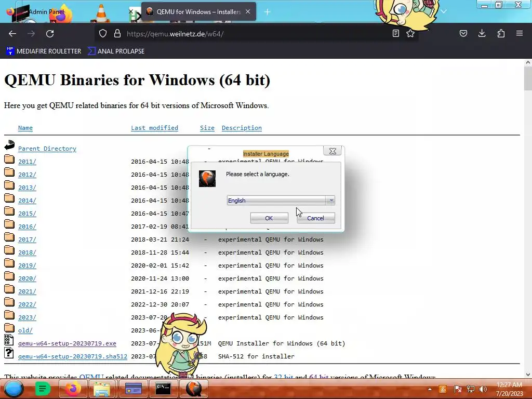Open the MEDIAFIRE ROULETTER bookmark
This screenshot has height=399, width=532.
click(44, 51)
